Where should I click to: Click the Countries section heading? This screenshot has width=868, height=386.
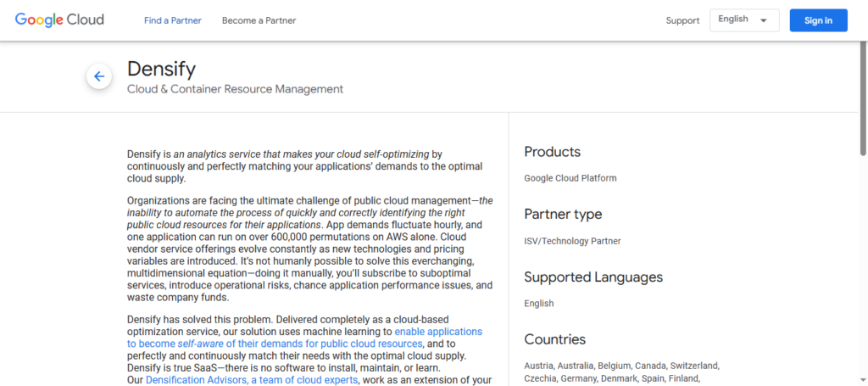point(554,339)
